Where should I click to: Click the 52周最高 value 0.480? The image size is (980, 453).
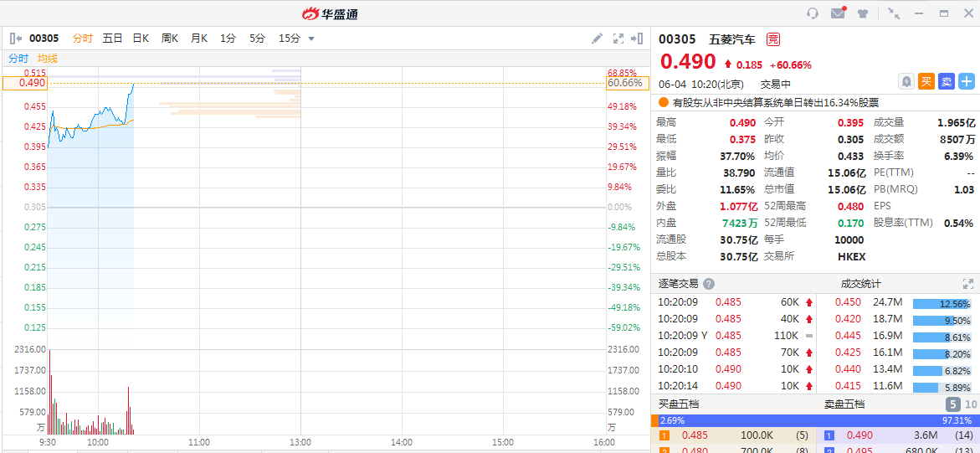tap(850, 206)
